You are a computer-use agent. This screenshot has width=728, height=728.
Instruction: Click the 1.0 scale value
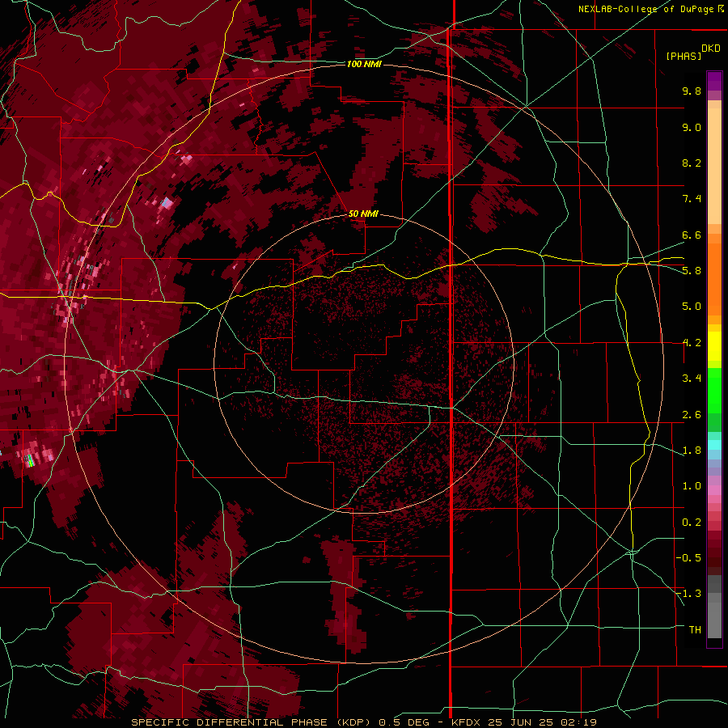(692, 486)
